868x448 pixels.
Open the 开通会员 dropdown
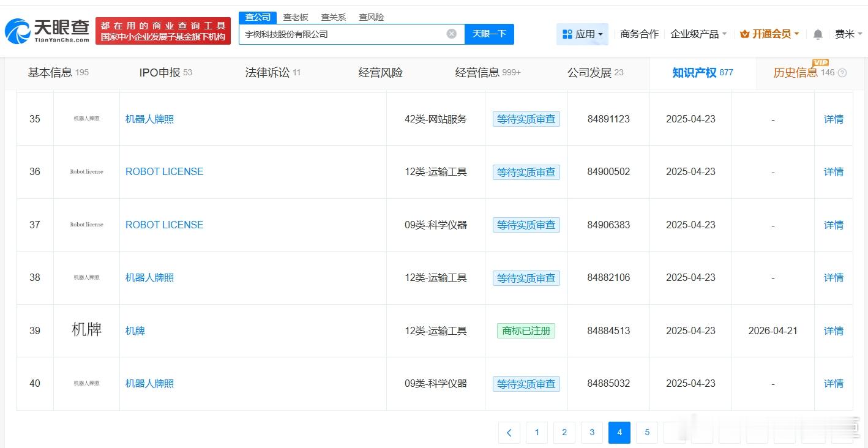[x=769, y=34]
